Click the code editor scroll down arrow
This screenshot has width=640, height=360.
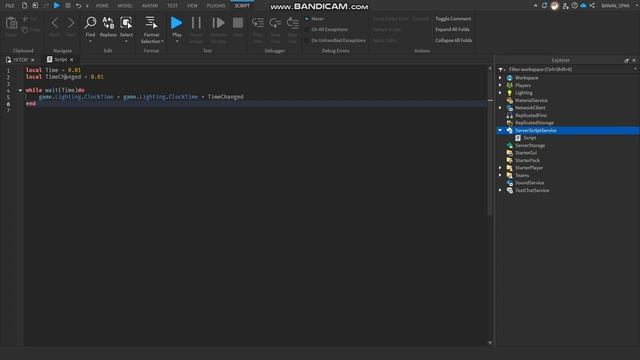pos(490,343)
